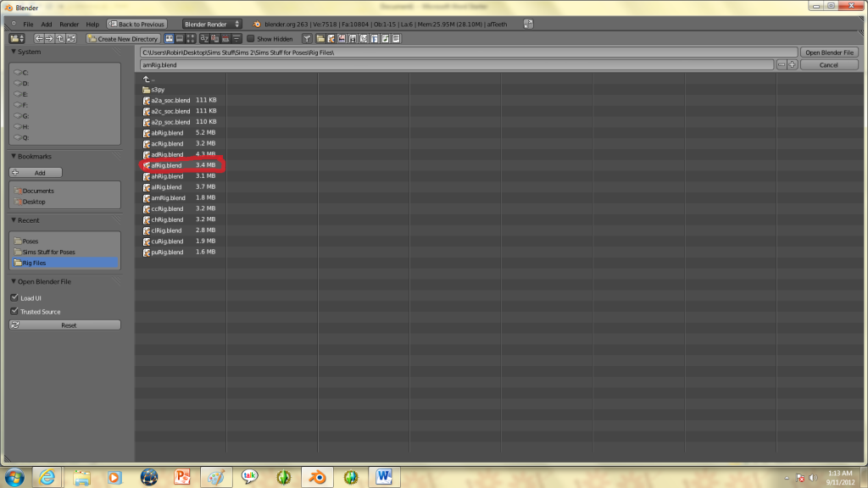Toggle the fullscreen screen layout icon
Image resolution: width=868 pixels, height=488 pixels.
528,25
